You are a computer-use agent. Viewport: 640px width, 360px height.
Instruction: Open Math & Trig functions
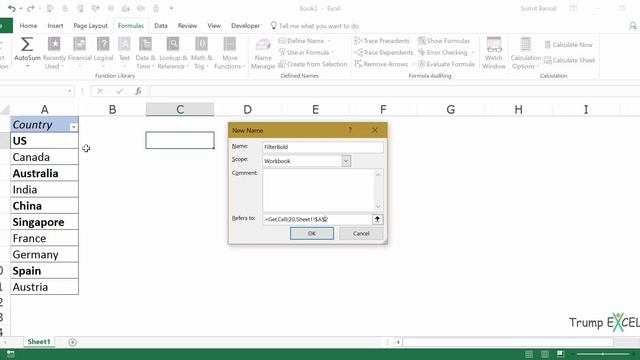(201, 53)
